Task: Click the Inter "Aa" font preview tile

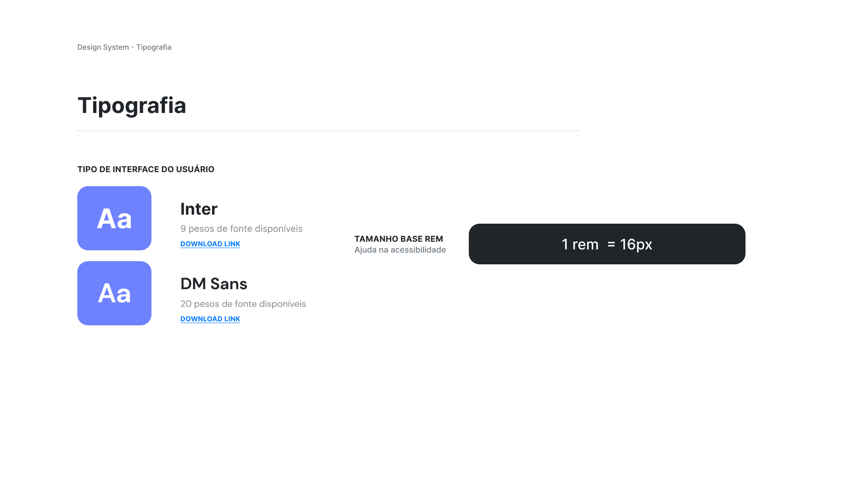Action: 114,218
